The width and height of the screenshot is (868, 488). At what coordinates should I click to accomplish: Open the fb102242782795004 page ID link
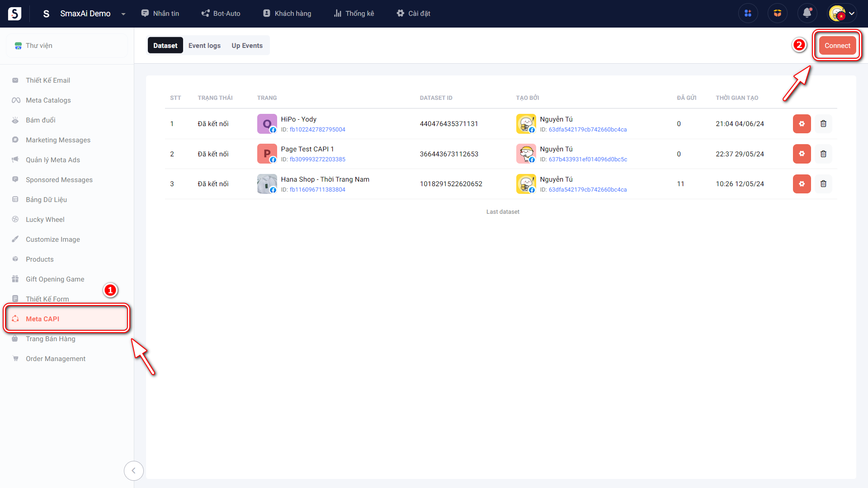317,130
